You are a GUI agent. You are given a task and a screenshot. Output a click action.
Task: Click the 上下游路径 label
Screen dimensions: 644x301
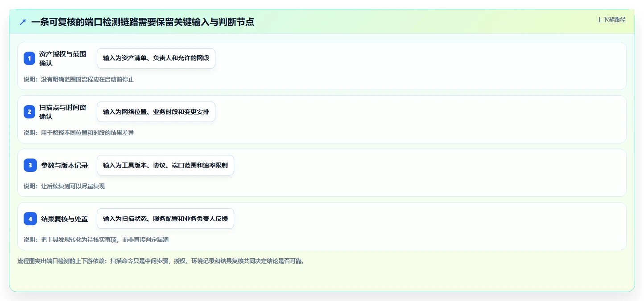pyautogui.click(x=611, y=20)
